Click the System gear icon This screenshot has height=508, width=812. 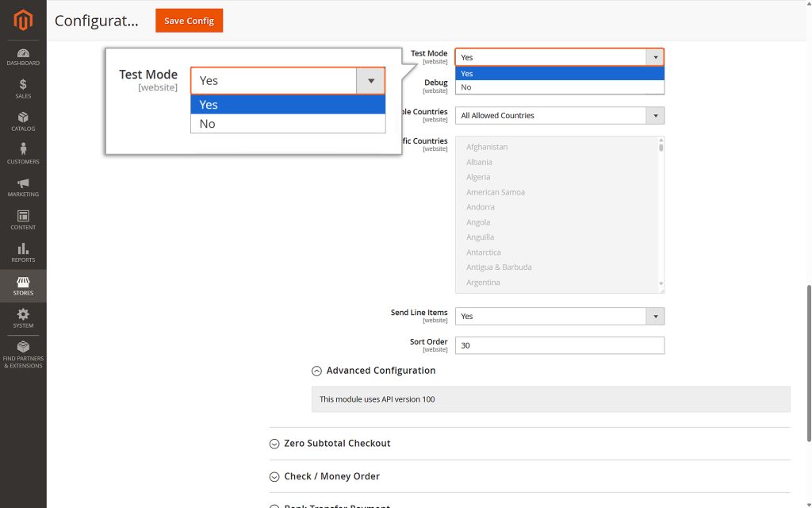(23, 318)
